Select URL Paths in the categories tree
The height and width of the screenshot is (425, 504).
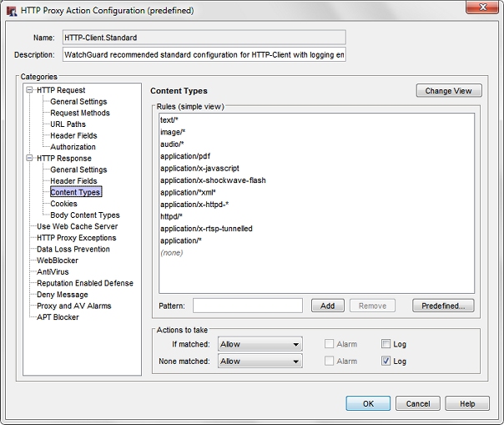pyautogui.click(x=68, y=124)
